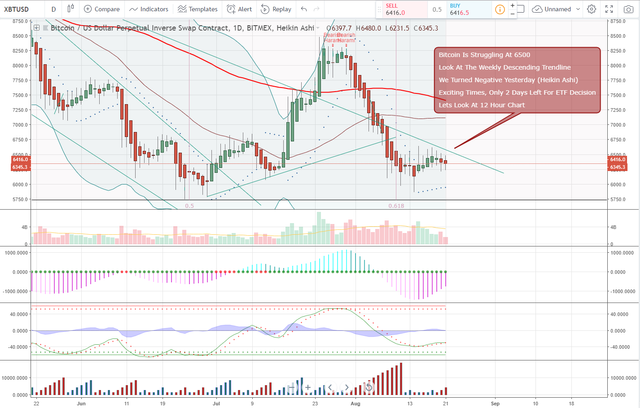This screenshot has width=640, height=408.
Task: Expand the chart legend plus box
Action: [36, 28]
